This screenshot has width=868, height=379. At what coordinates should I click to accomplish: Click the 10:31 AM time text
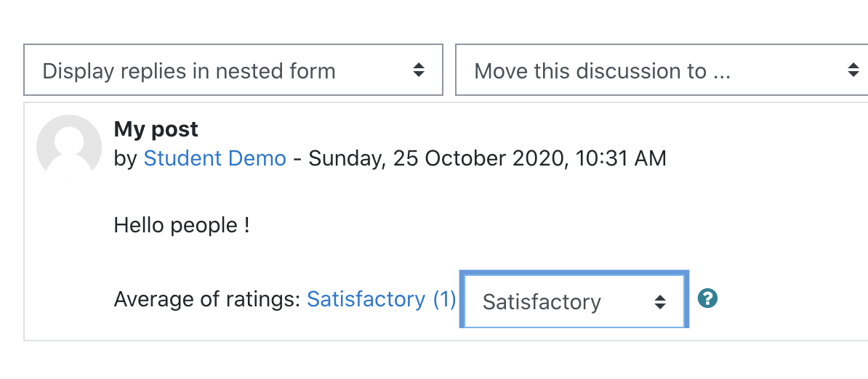click(621, 158)
